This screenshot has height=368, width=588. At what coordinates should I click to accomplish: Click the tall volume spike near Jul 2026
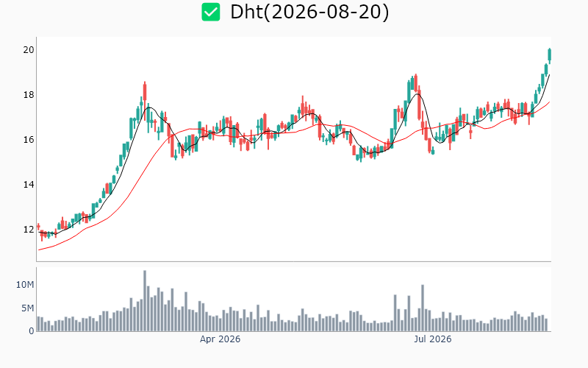(x=423, y=308)
